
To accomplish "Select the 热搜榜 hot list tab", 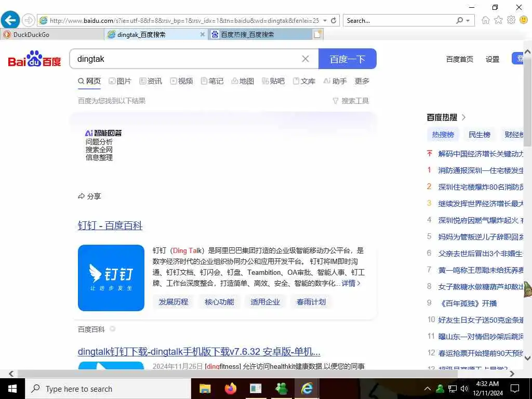I will click(x=443, y=135).
